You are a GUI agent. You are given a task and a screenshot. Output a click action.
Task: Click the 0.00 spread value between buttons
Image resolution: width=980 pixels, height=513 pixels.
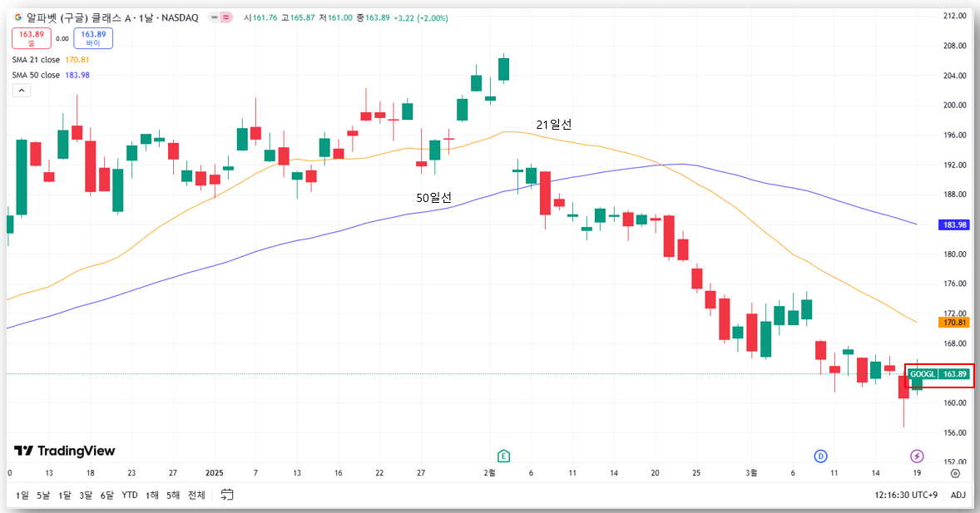click(62, 39)
